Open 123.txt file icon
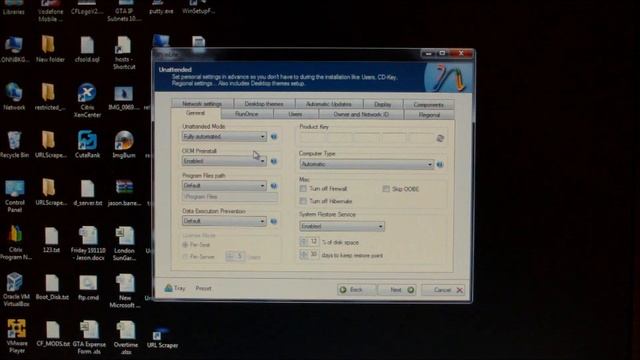The image size is (640, 360). (51, 240)
